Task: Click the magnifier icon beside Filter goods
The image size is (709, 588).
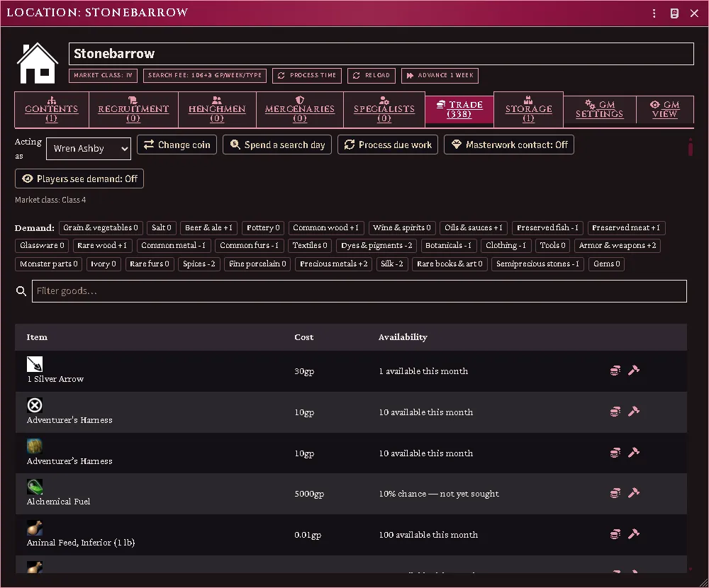Action: pyautogui.click(x=21, y=291)
